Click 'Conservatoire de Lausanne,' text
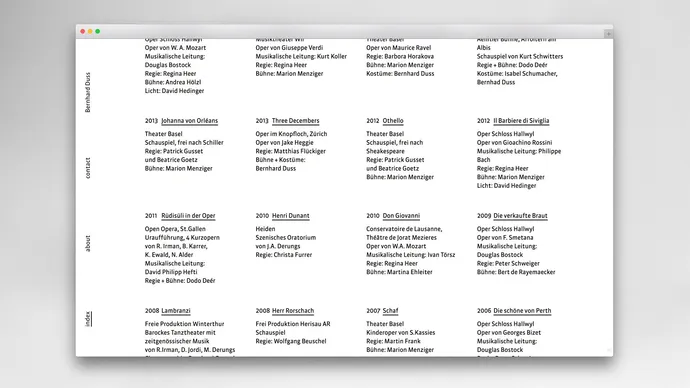The height and width of the screenshot is (388, 690). tap(404, 229)
